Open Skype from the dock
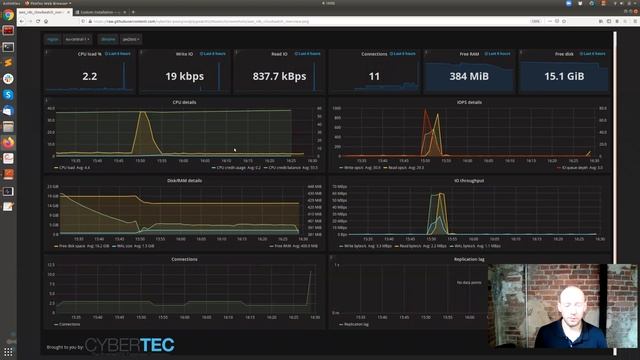 (8, 95)
